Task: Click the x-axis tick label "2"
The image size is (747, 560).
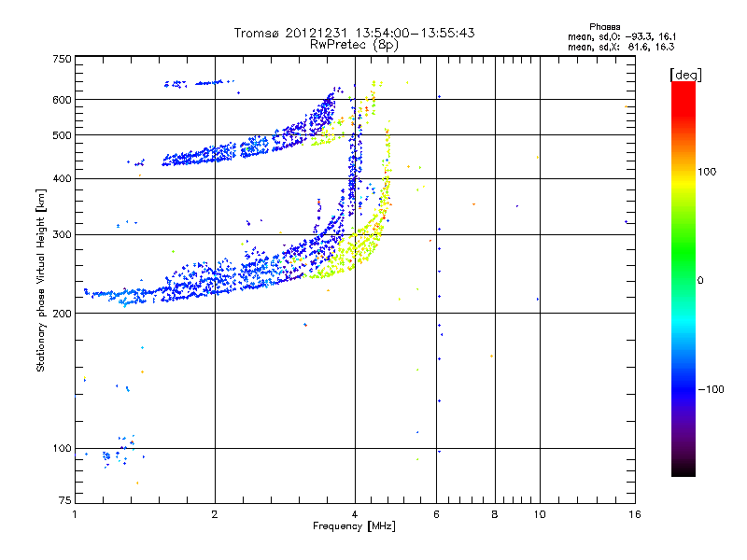Action: tap(215, 514)
